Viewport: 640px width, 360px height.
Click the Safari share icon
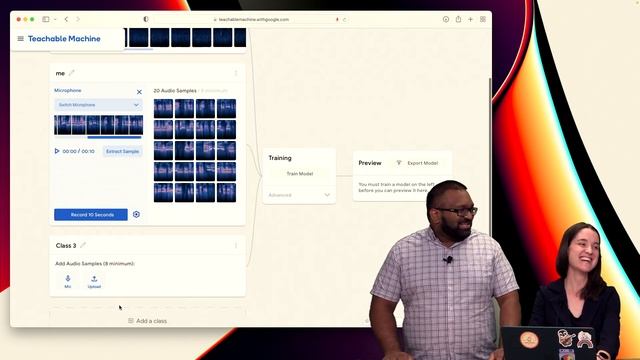pyautogui.click(x=458, y=19)
